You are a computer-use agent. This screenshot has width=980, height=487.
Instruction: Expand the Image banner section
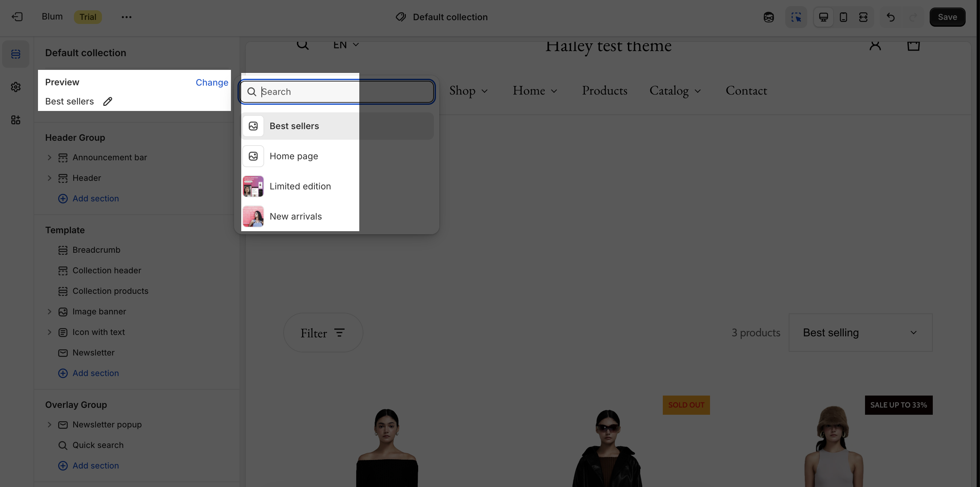point(49,311)
